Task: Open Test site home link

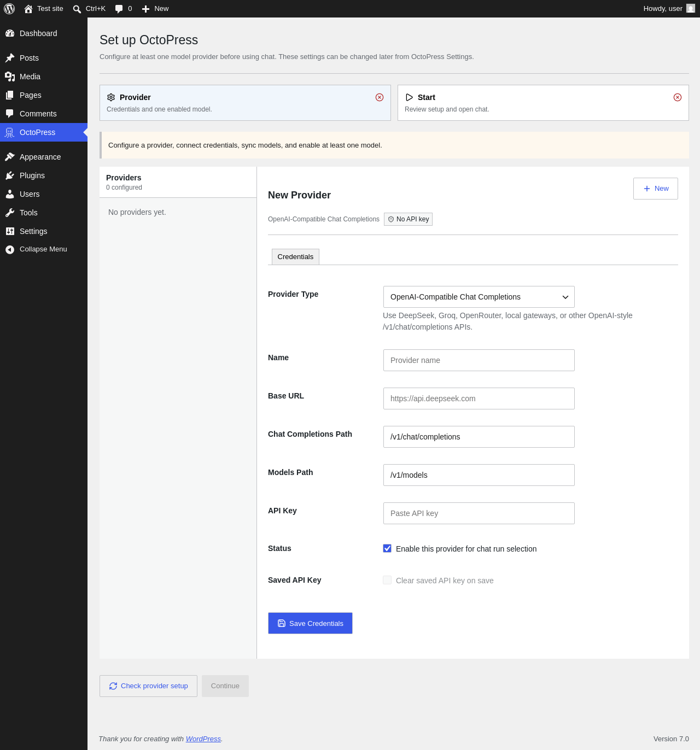Action: point(44,9)
